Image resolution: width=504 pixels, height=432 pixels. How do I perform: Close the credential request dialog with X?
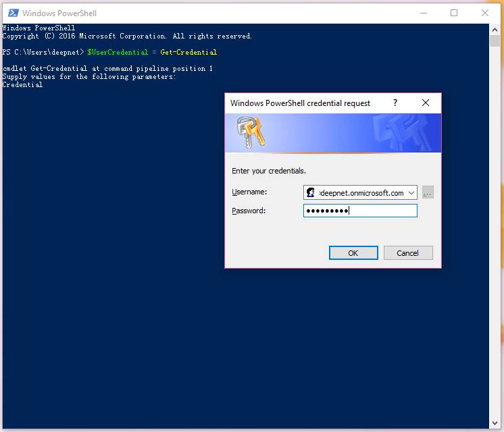(x=426, y=103)
